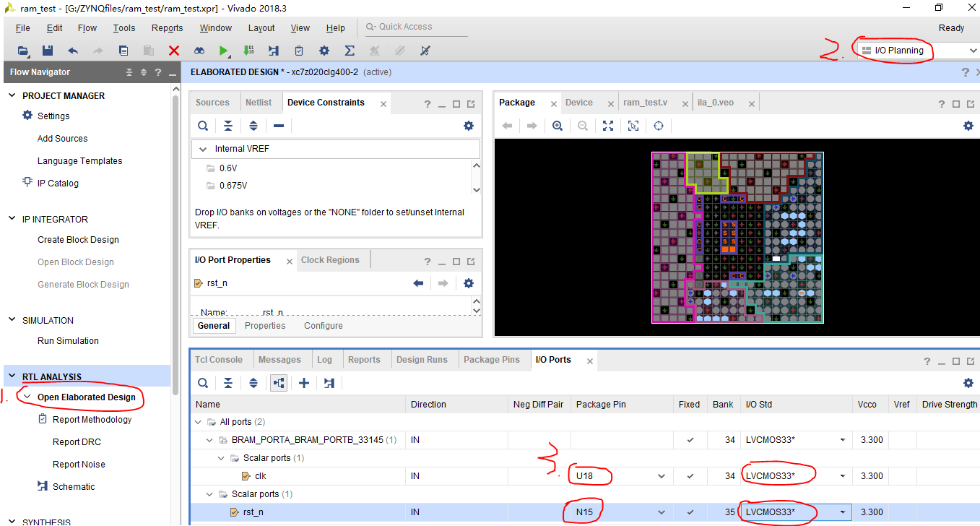Screen dimensions: 980x526
Task: Zoom in on the Package view
Action: (558, 126)
